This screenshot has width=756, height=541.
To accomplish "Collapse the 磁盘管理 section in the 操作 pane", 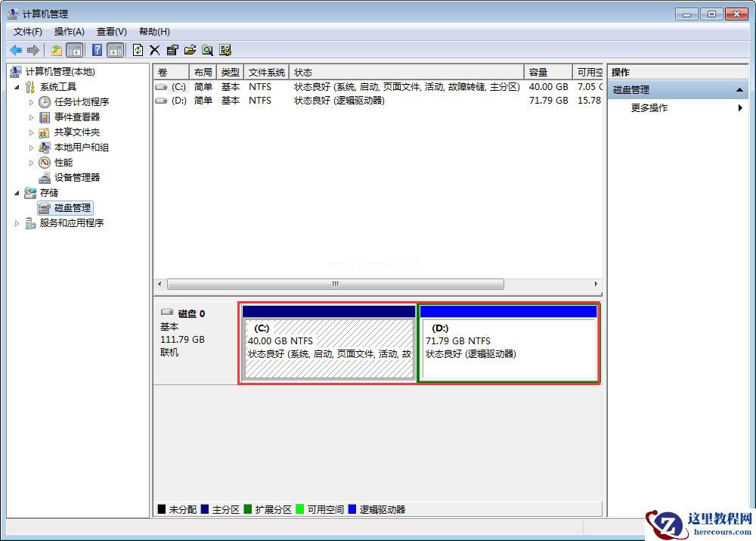I will point(739,89).
